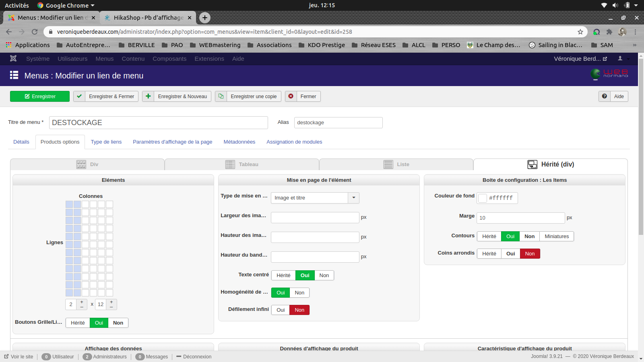Click the Tableau layout icon
Image resolution: width=644 pixels, height=362 pixels.
tap(230, 165)
